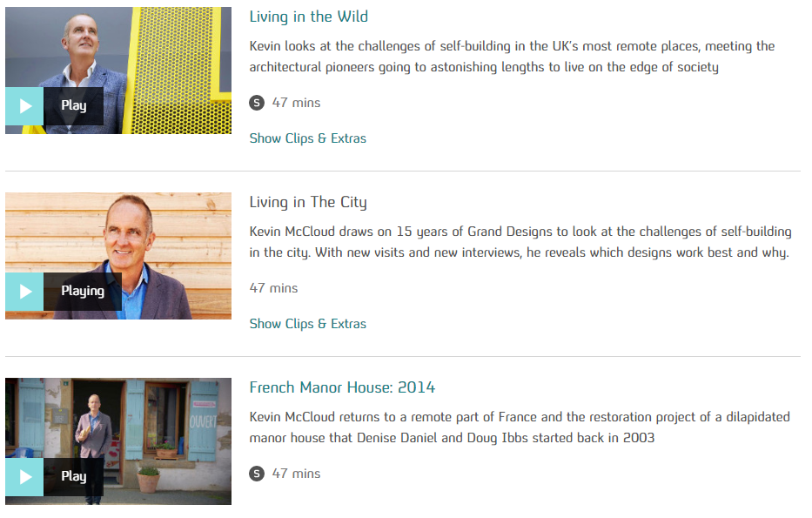Open the "Living in The City" episode title

(x=308, y=202)
